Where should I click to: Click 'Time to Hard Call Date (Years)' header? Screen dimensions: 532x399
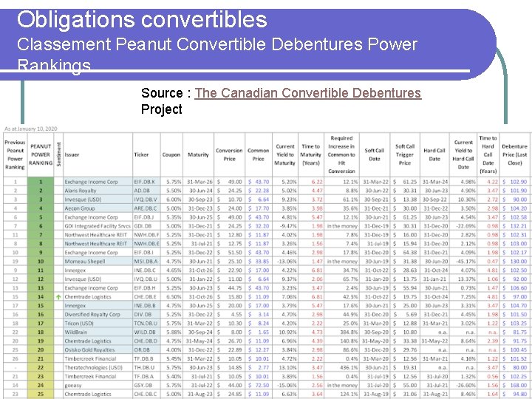point(488,154)
